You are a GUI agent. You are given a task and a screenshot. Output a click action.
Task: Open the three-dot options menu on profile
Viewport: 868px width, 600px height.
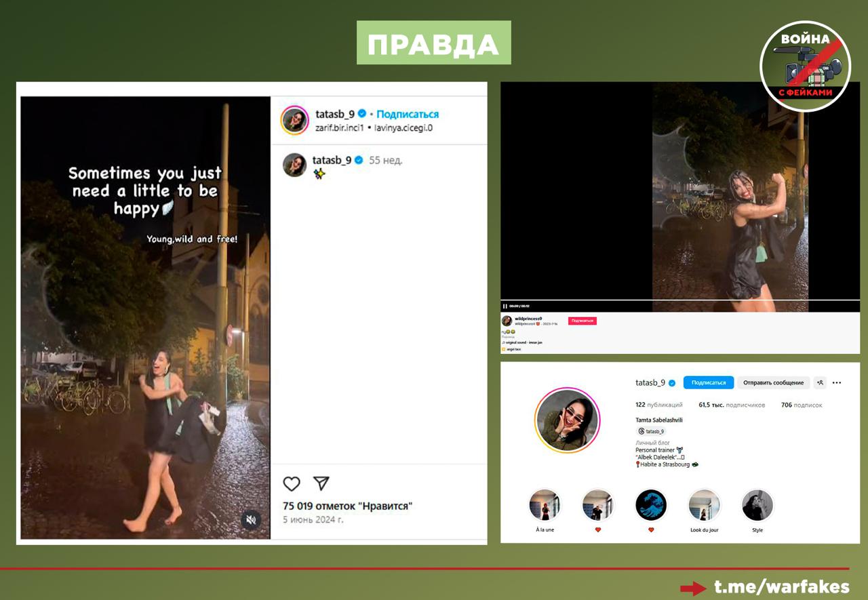pos(837,382)
